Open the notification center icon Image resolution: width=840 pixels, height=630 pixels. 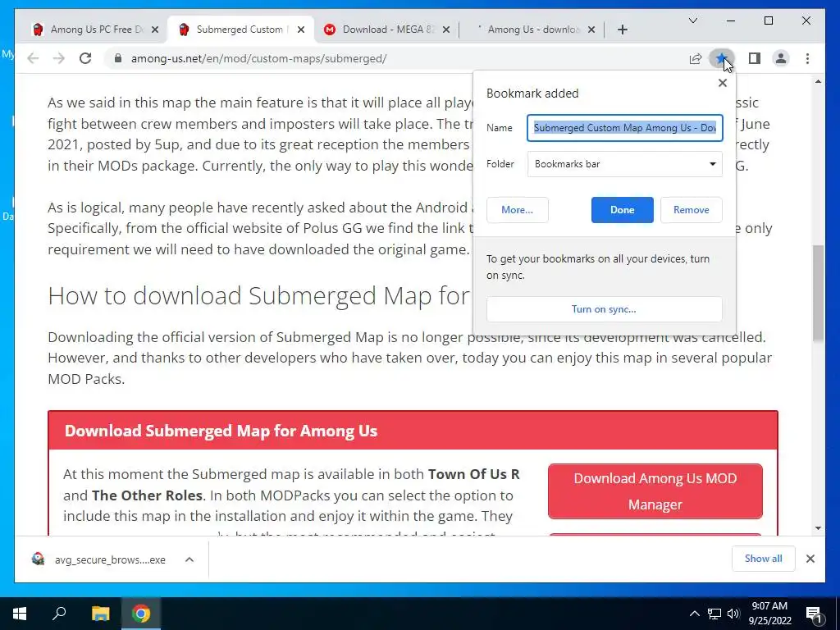(814, 614)
